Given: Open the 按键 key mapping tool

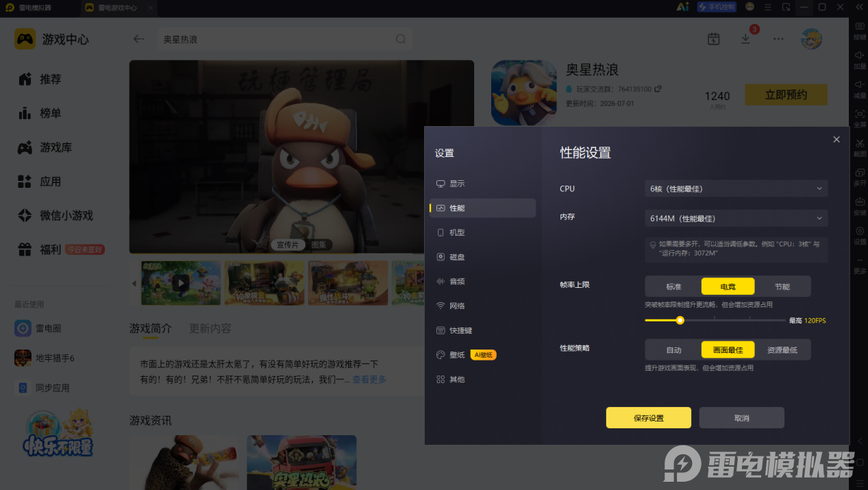Looking at the screenshot, I should tap(860, 30).
